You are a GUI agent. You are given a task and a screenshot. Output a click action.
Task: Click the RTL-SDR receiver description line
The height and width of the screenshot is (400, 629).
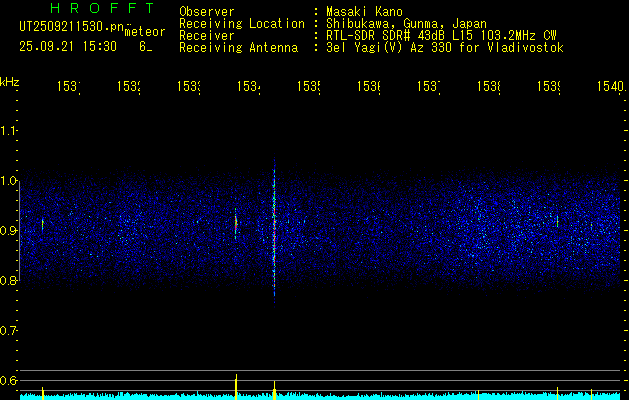441,36
